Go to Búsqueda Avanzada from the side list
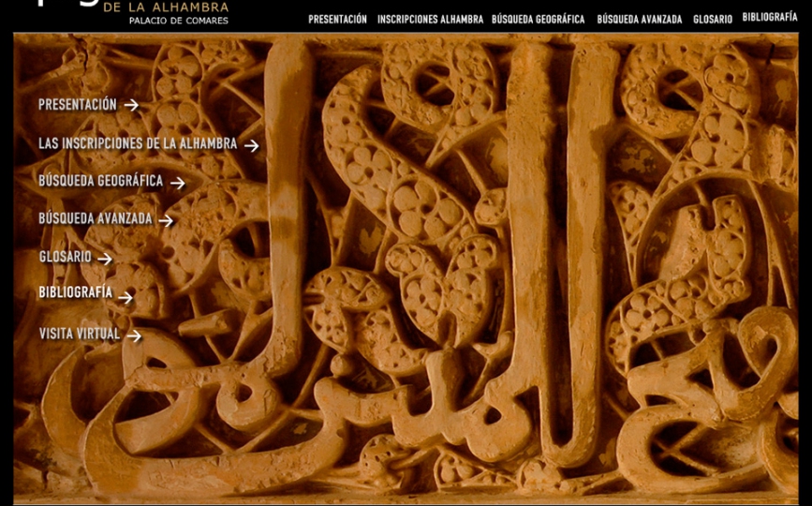 click(96, 218)
